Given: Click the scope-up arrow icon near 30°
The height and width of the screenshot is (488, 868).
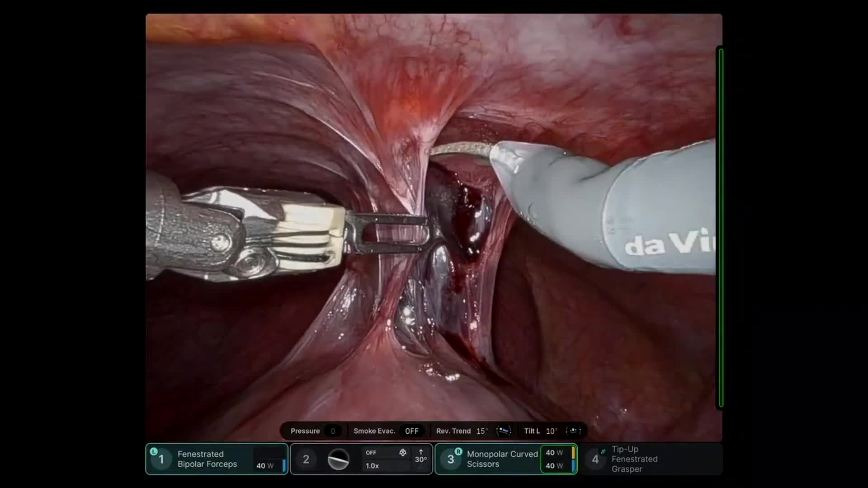Looking at the screenshot, I should tap(421, 452).
